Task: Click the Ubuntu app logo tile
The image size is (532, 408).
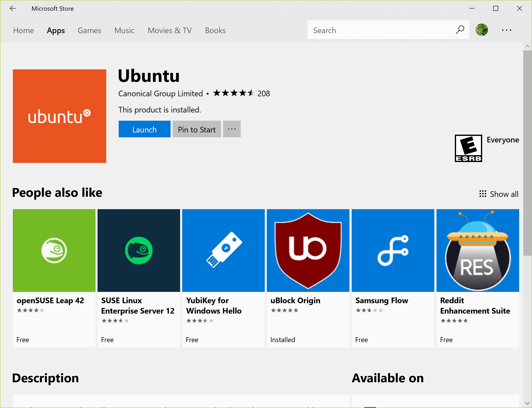Action: tap(59, 116)
